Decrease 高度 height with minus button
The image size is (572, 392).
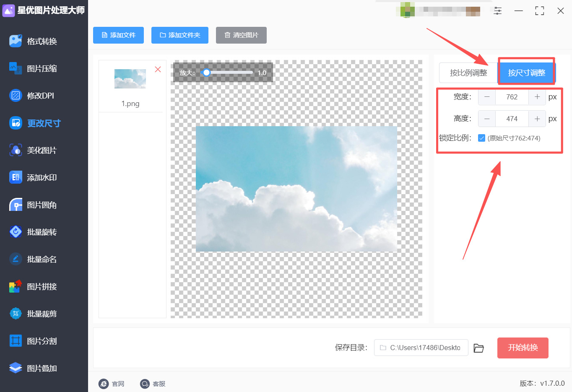click(487, 119)
